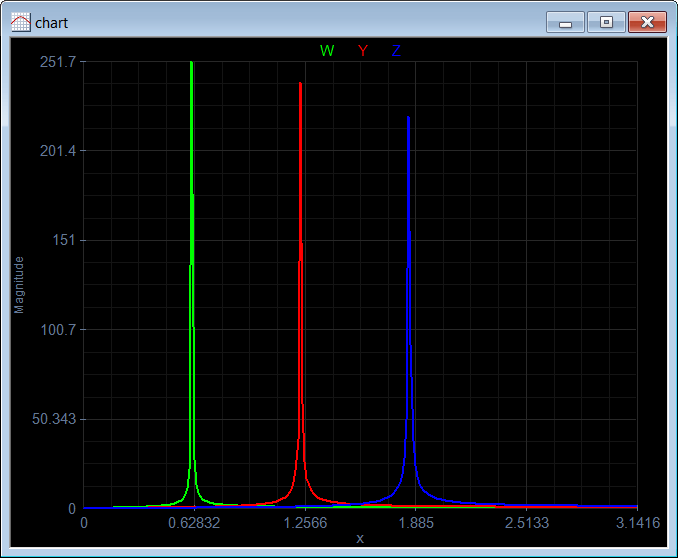The height and width of the screenshot is (558, 678).
Task: Click the chart title text
Action: coord(51,22)
